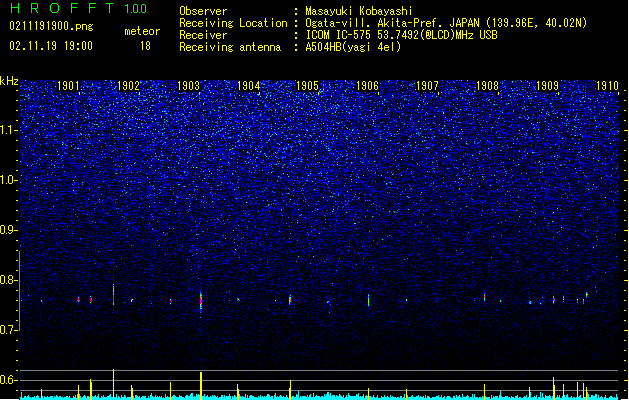The height and width of the screenshot is (400, 629).
Task: Click the Receiving Location label
Action: pos(233,23)
